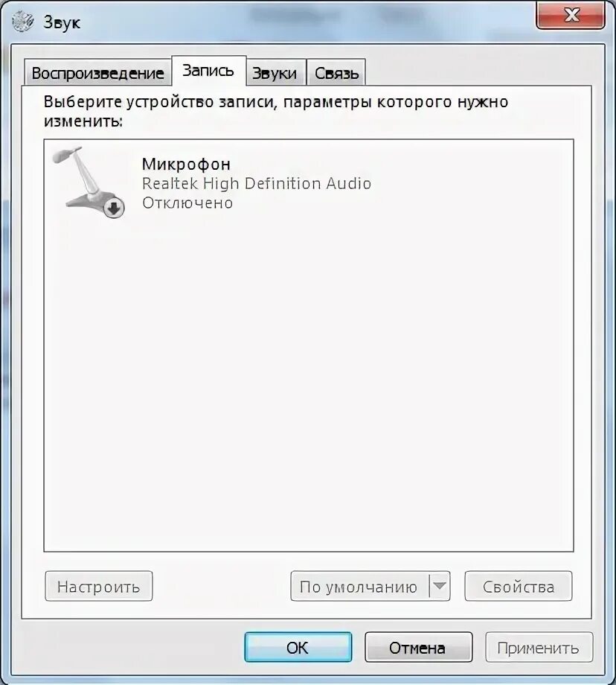616x685 pixels.
Task: Go to the Звуки tab
Action: (x=275, y=73)
